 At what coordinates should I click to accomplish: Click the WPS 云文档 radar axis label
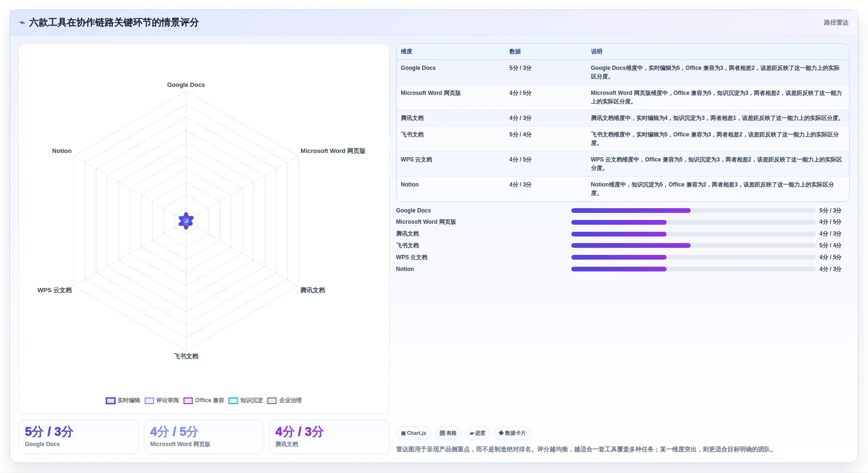tap(55, 290)
